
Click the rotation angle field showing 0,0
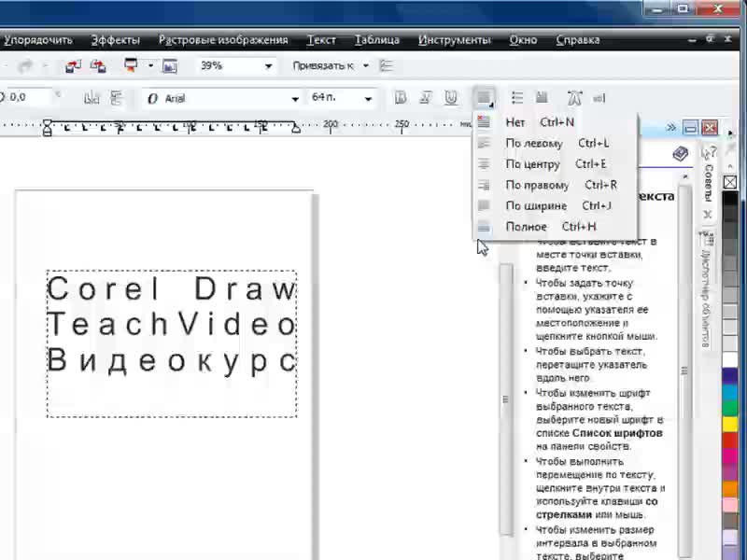coord(28,98)
